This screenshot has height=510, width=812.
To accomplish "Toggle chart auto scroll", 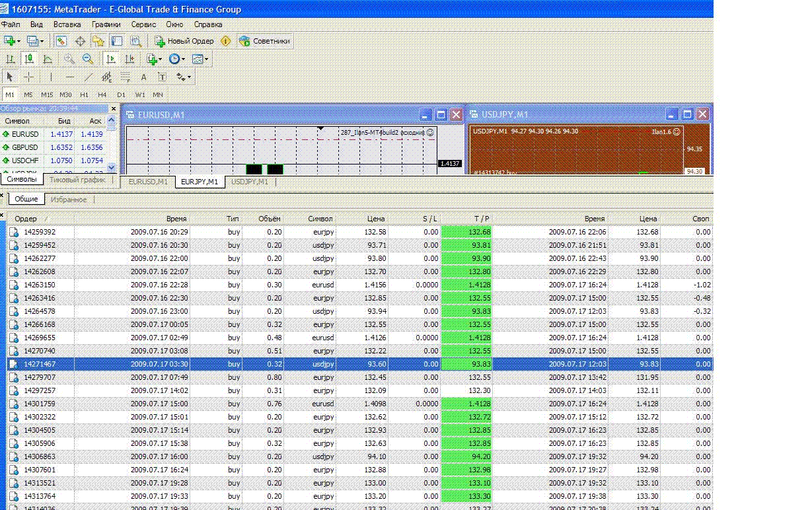I will (x=110, y=59).
